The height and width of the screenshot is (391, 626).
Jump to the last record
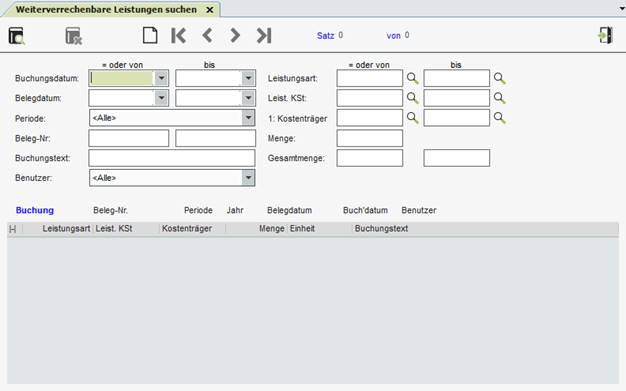click(x=264, y=36)
